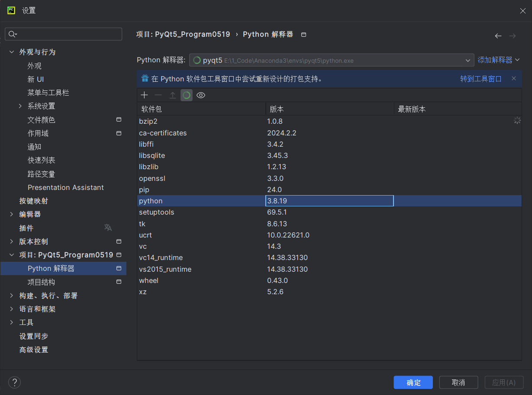Collapse the 外观与行为 section
The height and width of the screenshot is (395, 532).
point(11,52)
